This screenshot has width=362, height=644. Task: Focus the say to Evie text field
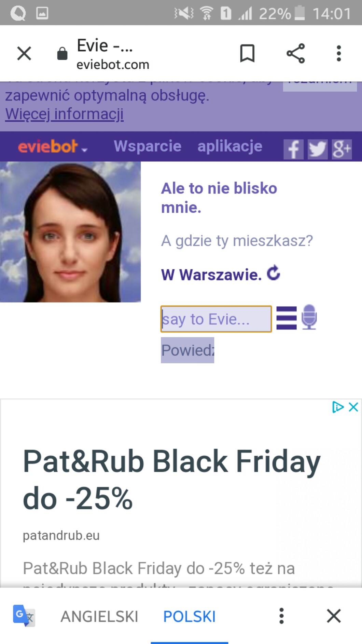click(216, 319)
